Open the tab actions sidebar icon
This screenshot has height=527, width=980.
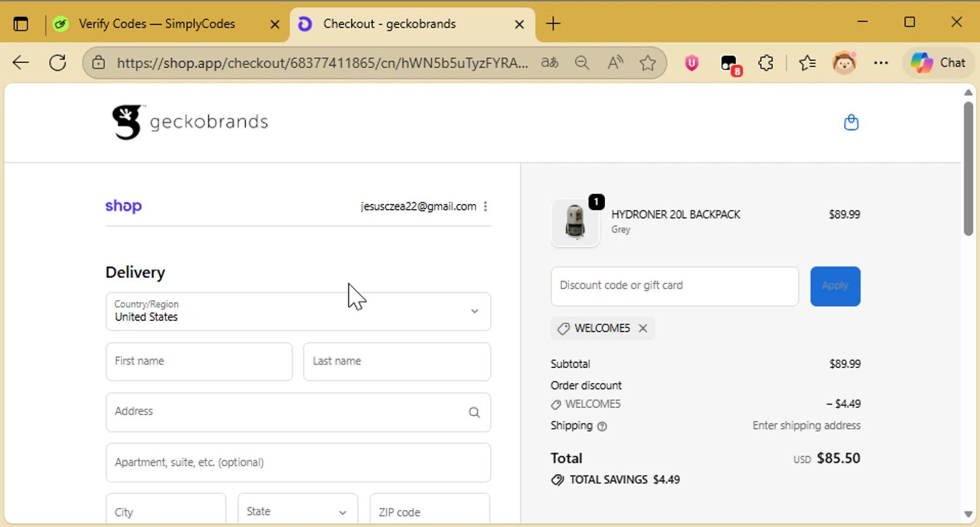coord(21,24)
